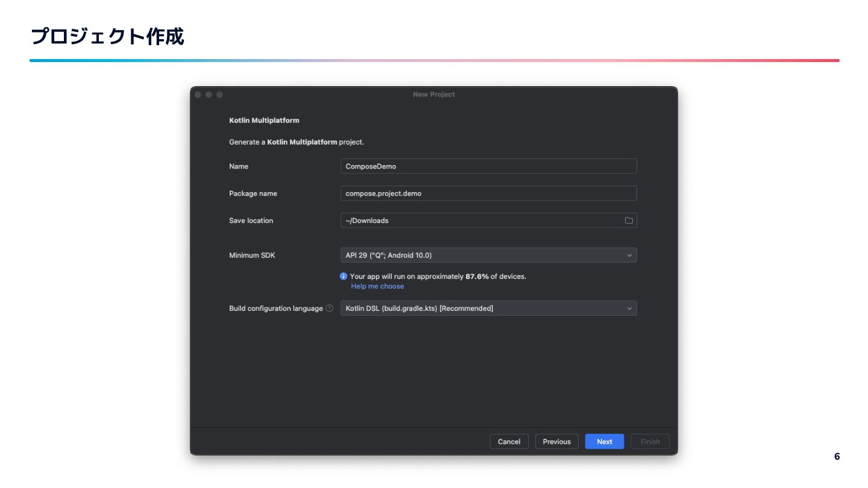Click the 87.6% devices text

coord(438,277)
